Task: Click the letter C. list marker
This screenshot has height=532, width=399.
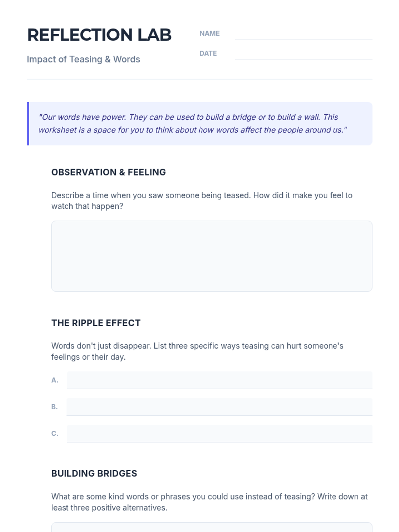Action: (x=55, y=433)
